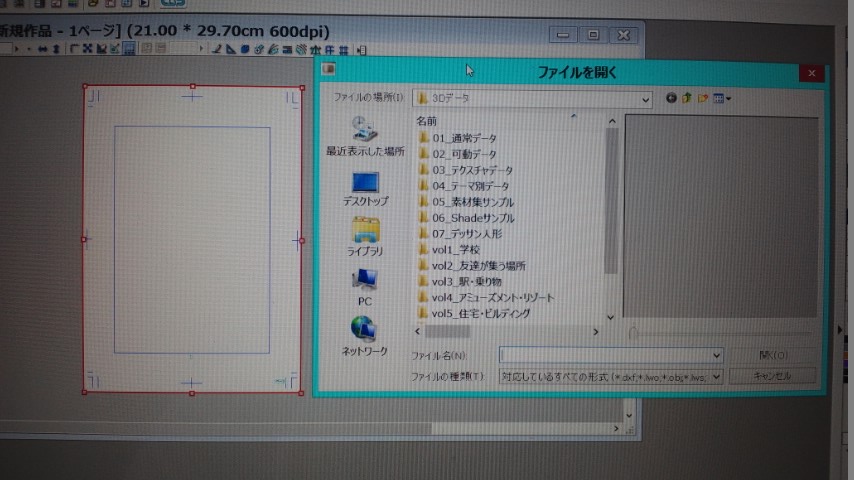Viewport: 854px width, 480px height.
Task: Click the page window's horizontal scroll-right arrow
Action: 616,429
